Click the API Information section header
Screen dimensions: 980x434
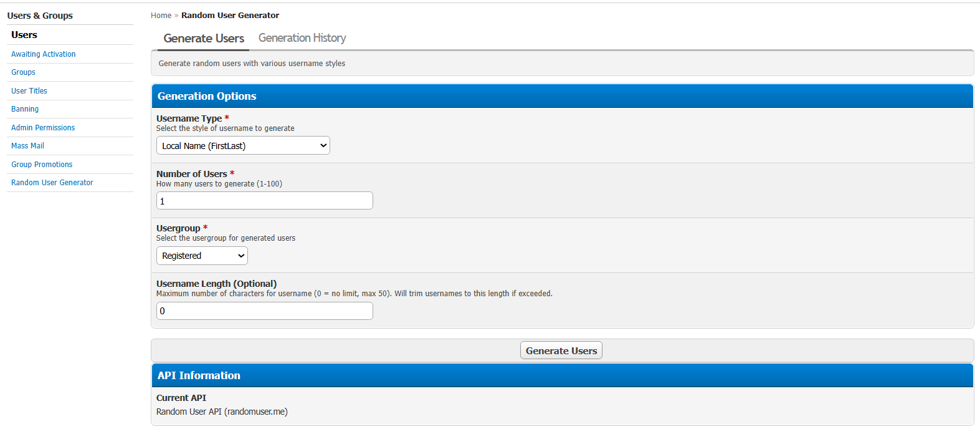click(x=199, y=375)
